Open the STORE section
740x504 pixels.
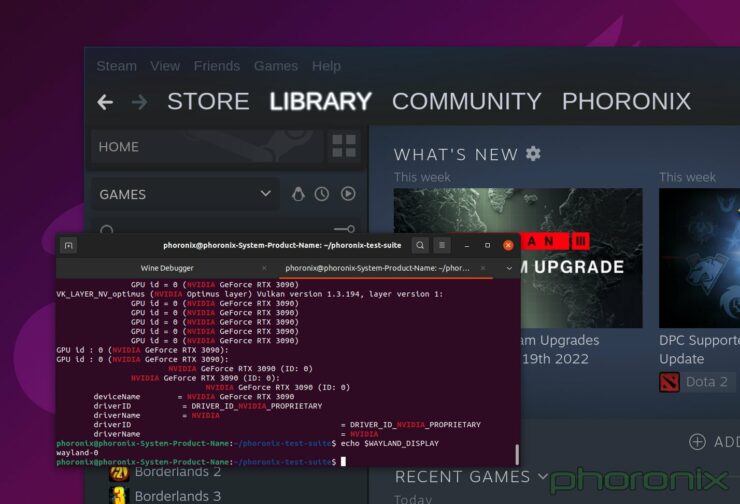(208, 101)
